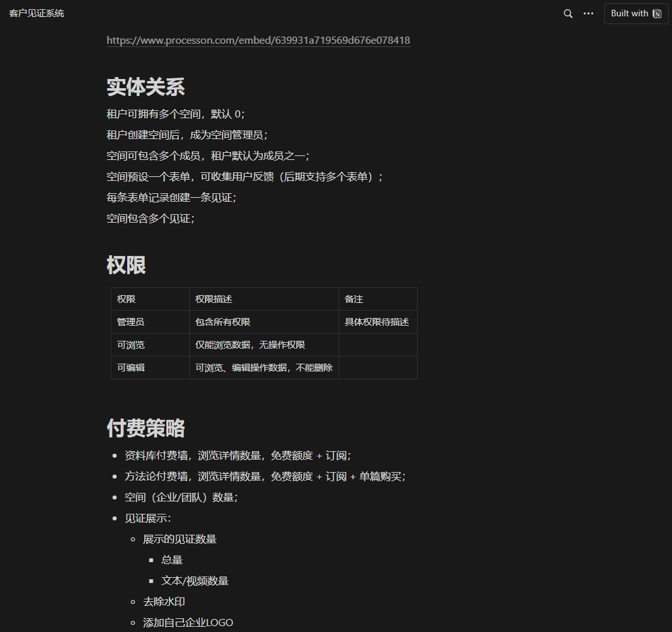Viewport: 672px width, 632px height.
Task: Click the Built with button text
Action: point(629,14)
